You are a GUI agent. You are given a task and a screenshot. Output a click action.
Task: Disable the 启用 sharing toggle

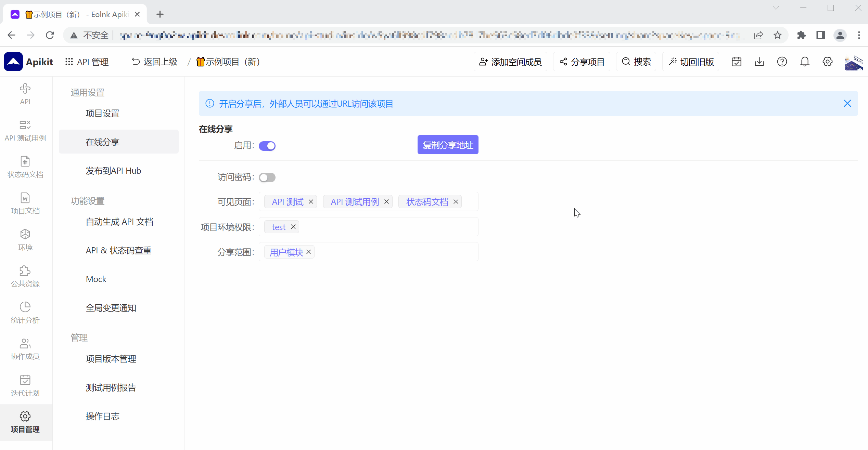click(x=267, y=145)
